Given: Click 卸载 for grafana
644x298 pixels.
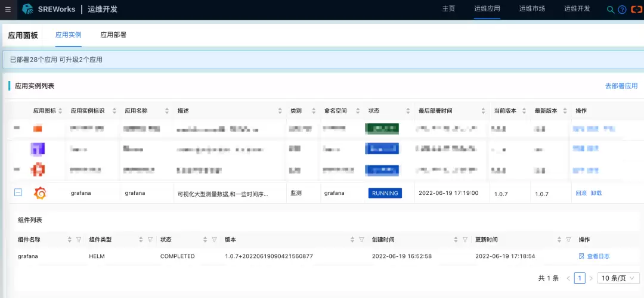Looking at the screenshot, I should point(596,193).
